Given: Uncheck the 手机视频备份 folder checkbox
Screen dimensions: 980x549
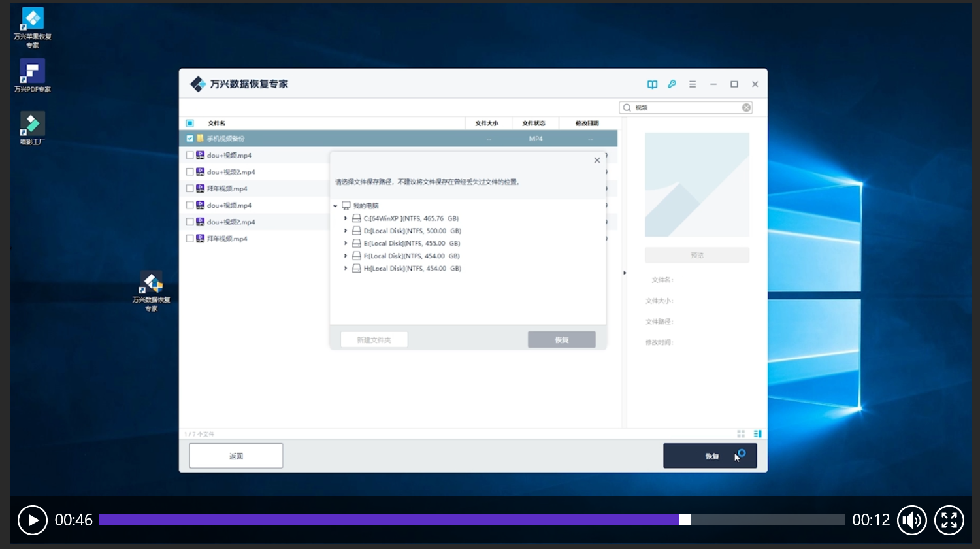Looking at the screenshot, I should point(190,139).
